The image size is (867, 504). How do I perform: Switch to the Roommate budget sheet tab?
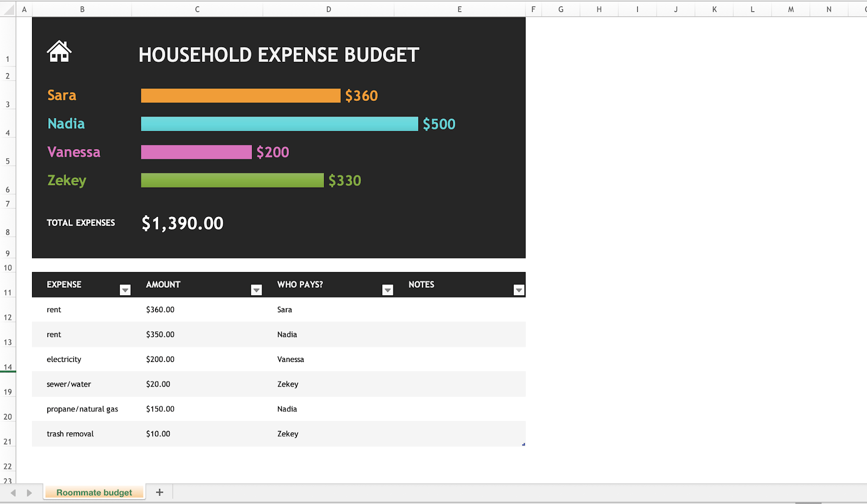pyautogui.click(x=94, y=492)
